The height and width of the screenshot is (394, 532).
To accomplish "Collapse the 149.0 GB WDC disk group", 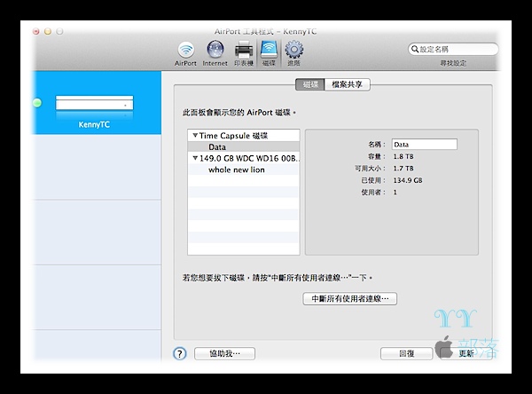I will coord(195,158).
